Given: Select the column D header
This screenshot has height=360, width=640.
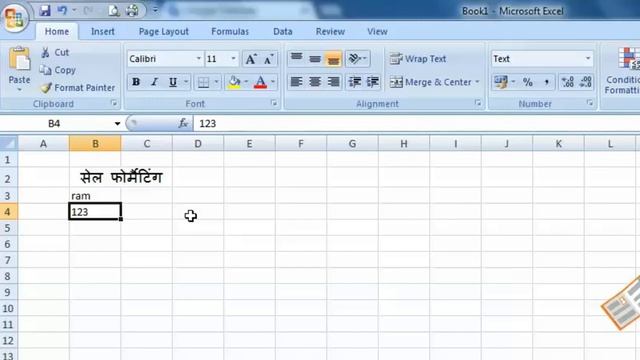Looking at the screenshot, I should 198,144.
